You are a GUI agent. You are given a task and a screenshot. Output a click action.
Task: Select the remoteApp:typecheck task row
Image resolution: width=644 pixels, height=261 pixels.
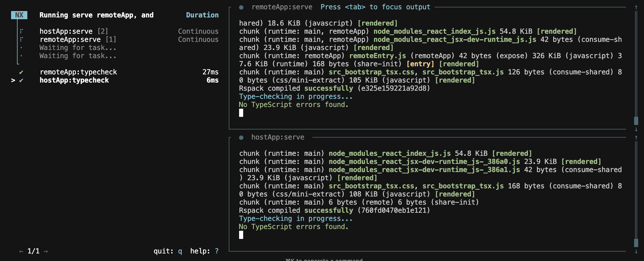coord(78,72)
